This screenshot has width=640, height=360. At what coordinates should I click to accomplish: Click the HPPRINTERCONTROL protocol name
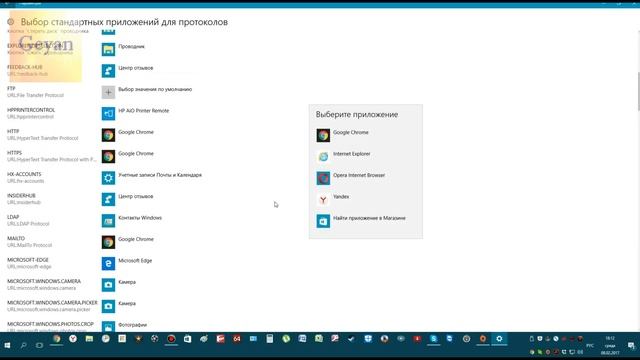click(31, 110)
